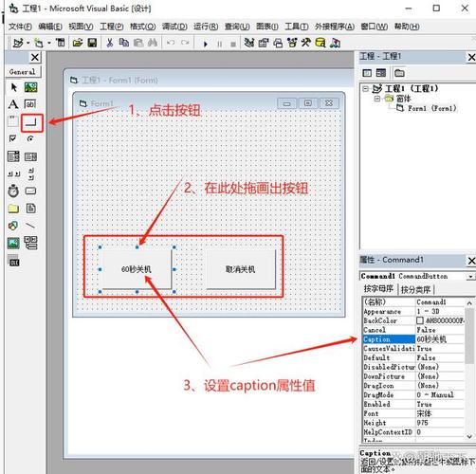Select the Timer control tool

(13, 191)
